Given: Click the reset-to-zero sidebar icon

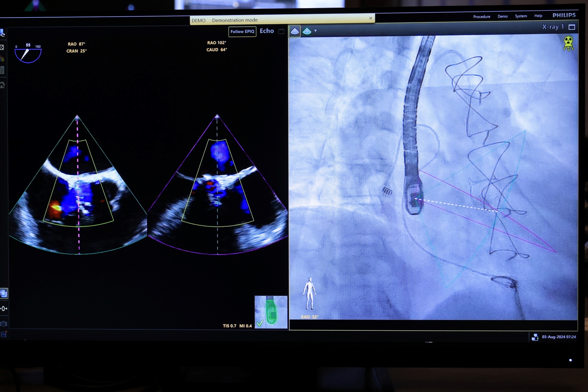Looking at the screenshot, I should tap(3, 309).
